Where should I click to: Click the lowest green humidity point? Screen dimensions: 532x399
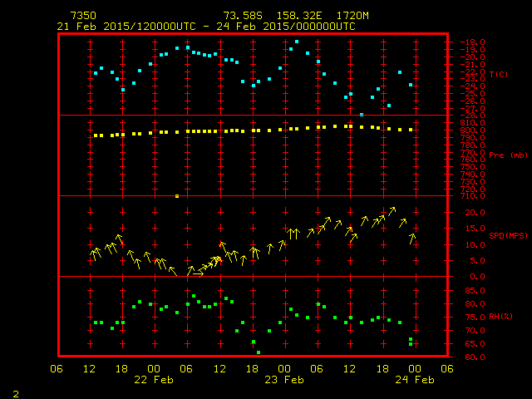[259, 352]
